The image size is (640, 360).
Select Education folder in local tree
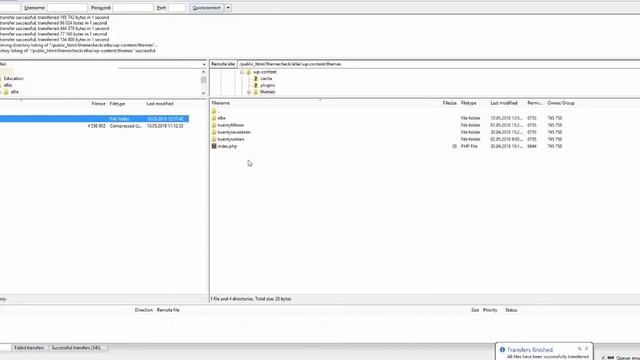tap(13, 78)
